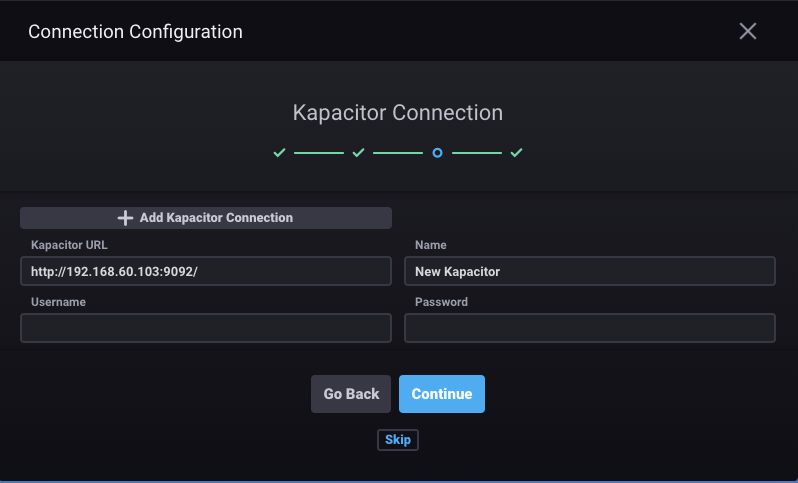Go Back to the previous step
Viewport: 798px width, 483px height.
351,394
